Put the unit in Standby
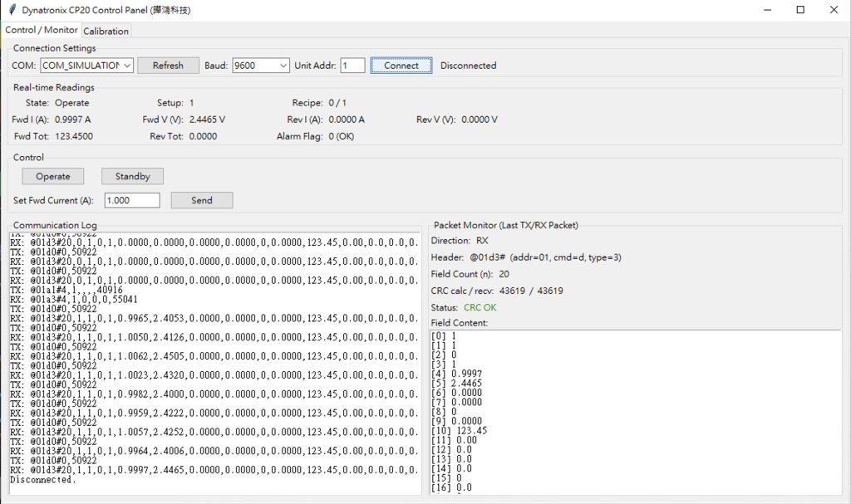The image size is (851, 504). pyautogui.click(x=132, y=176)
